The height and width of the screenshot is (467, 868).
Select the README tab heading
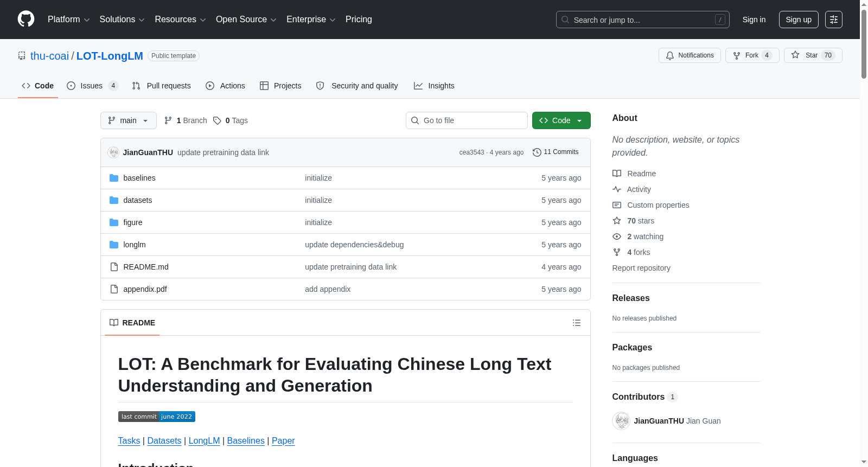tap(132, 323)
